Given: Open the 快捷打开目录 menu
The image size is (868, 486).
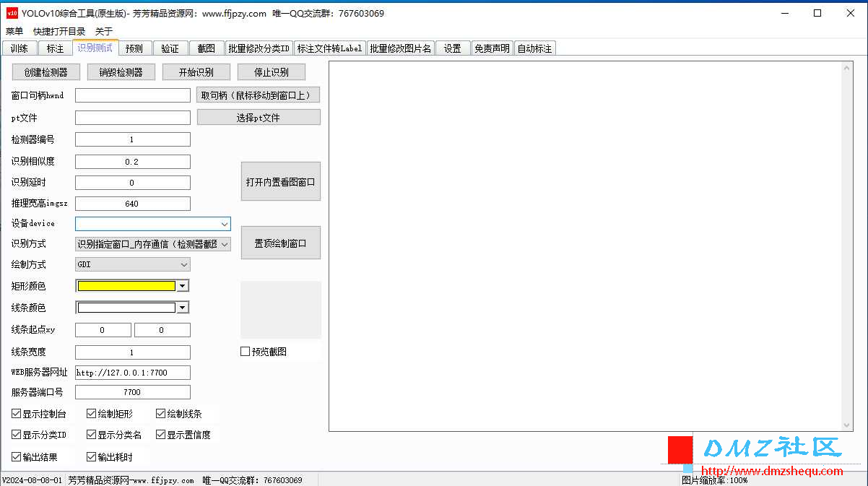Looking at the screenshot, I should [x=59, y=31].
